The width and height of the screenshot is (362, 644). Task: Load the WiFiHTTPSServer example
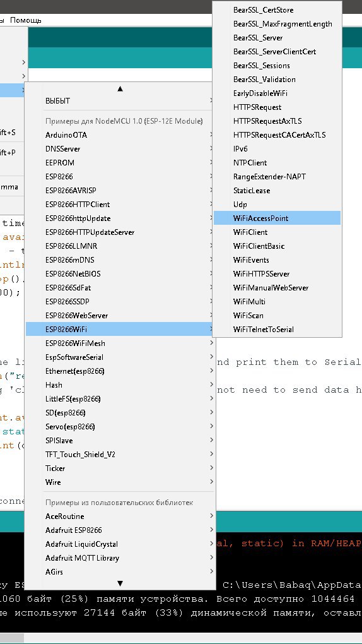[x=277, y=274]
